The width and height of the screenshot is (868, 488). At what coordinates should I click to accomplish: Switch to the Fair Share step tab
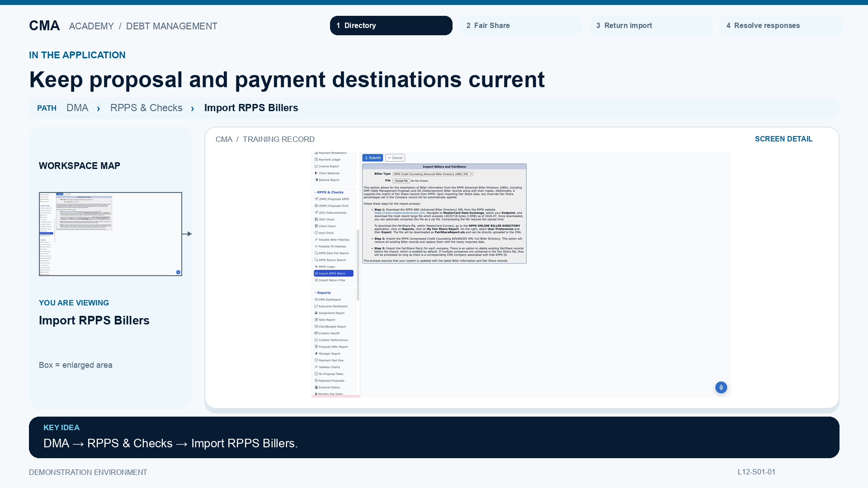pos(521,25)
